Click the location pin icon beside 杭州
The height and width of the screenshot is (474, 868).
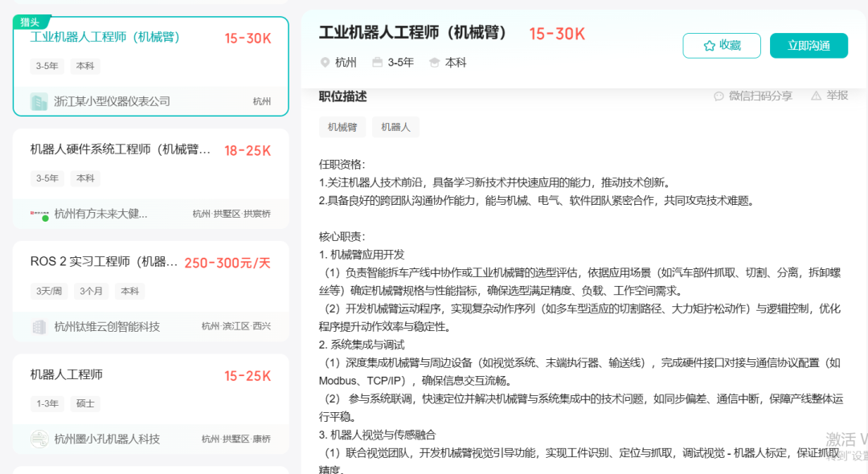[325, 63]
